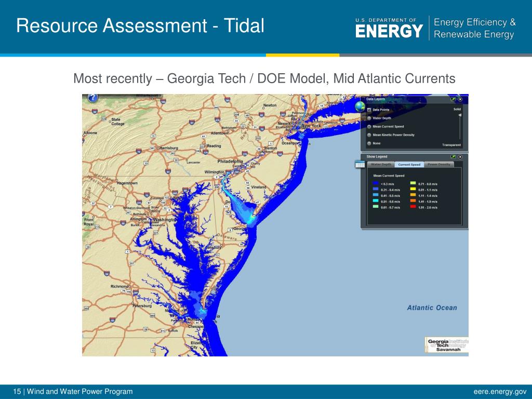532x399 pixels.
Task: Click the Harrisburg label on the map
Action: [169, 148]
